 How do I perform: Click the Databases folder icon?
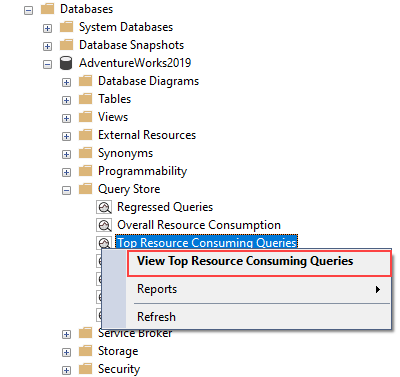click(47, 9)
